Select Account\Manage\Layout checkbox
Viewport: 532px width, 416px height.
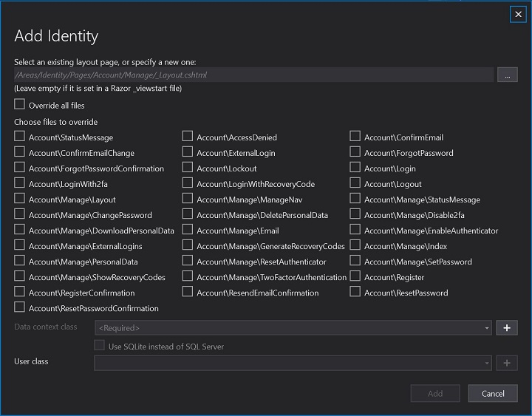click(20, 198)
